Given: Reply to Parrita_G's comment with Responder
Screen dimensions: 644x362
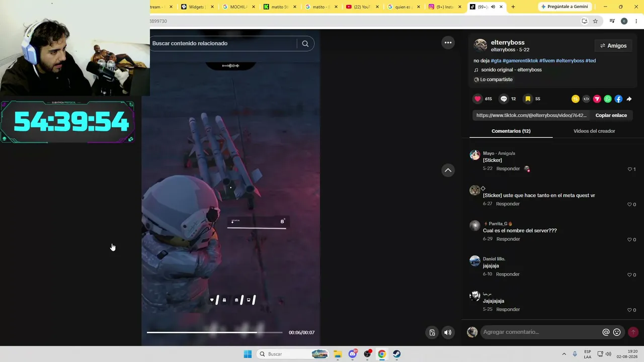Looking at the screenshot, I should coord(508,239).
